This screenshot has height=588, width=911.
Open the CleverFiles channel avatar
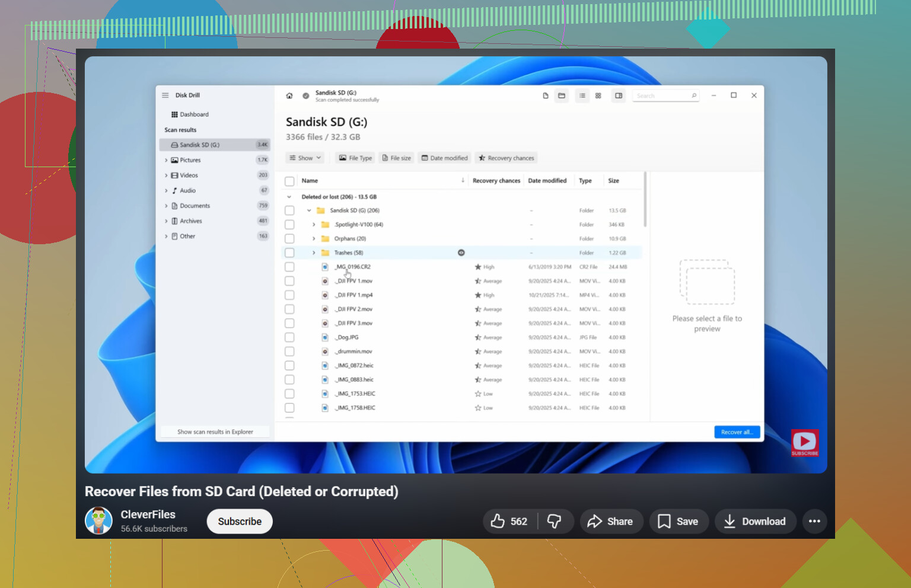click(98, 521)
